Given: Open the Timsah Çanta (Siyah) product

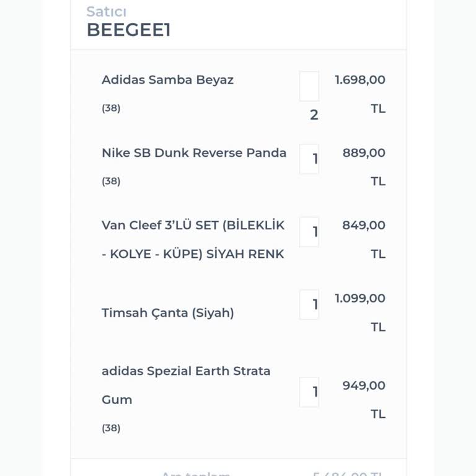Looking at the screenshot, I should coord(167,313).
